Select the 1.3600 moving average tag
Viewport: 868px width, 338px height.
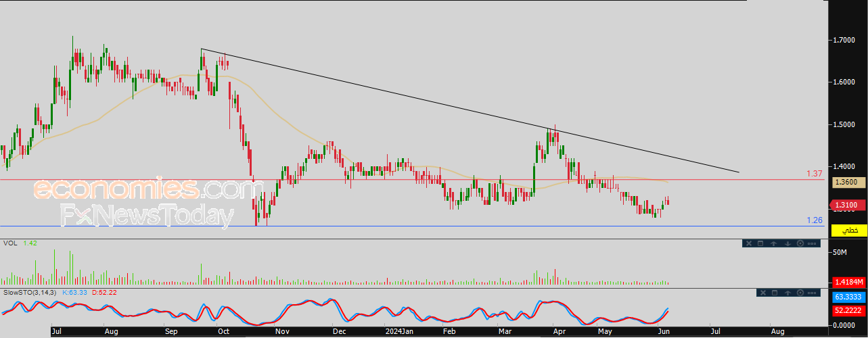(850, 182)
